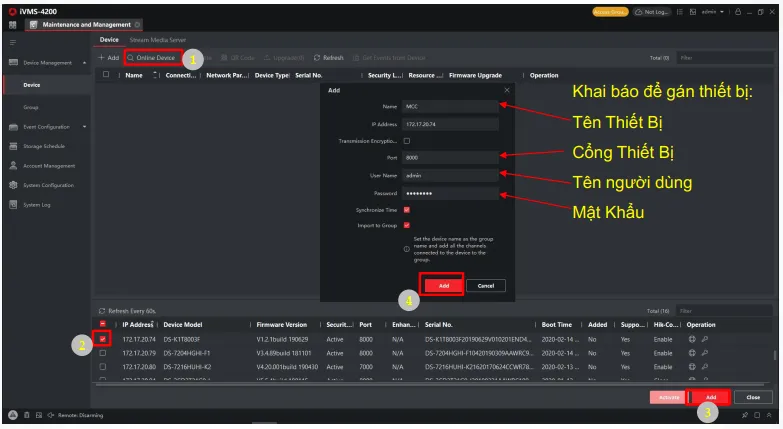Viewport: 783px width, 429px height.
Task: Click the Online Device search button
Action: [x=150, y=58]
